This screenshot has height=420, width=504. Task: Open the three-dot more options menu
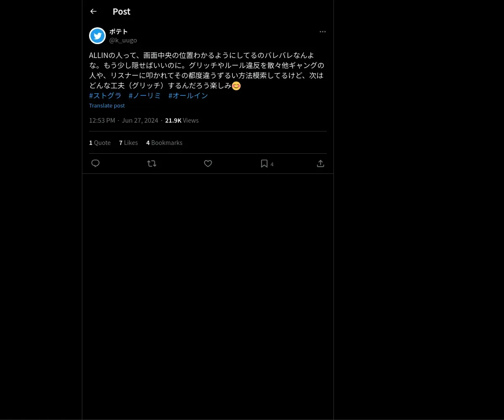click(323, 31)
